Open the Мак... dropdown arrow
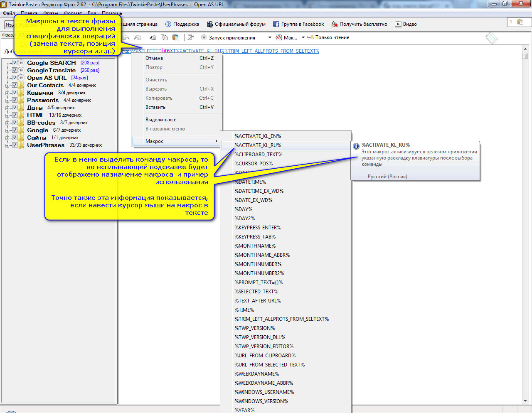The width and height of the screenshot is (532, 413). pyautogui.click(x=303, y=37)
